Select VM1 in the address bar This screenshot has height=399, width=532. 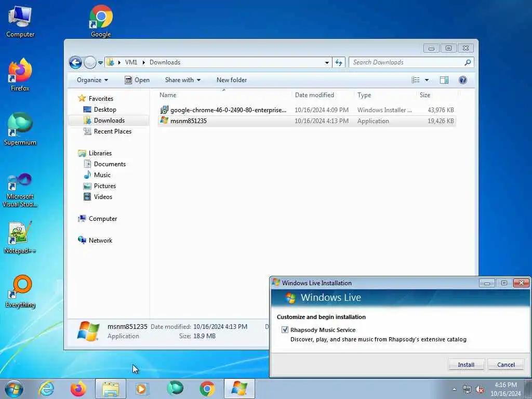[x=131, y=62]
